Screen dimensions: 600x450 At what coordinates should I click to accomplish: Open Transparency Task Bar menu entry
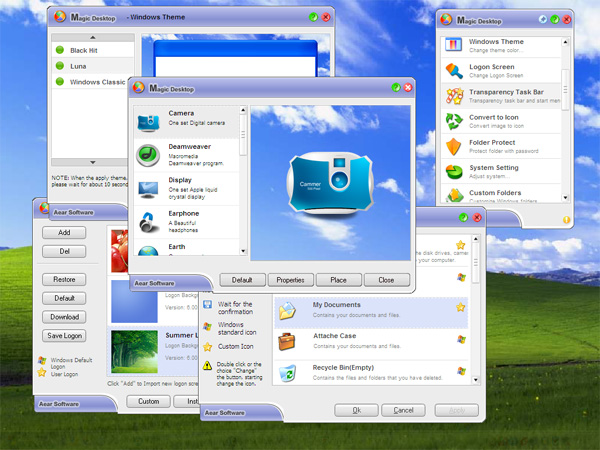(x=501, y=96)
